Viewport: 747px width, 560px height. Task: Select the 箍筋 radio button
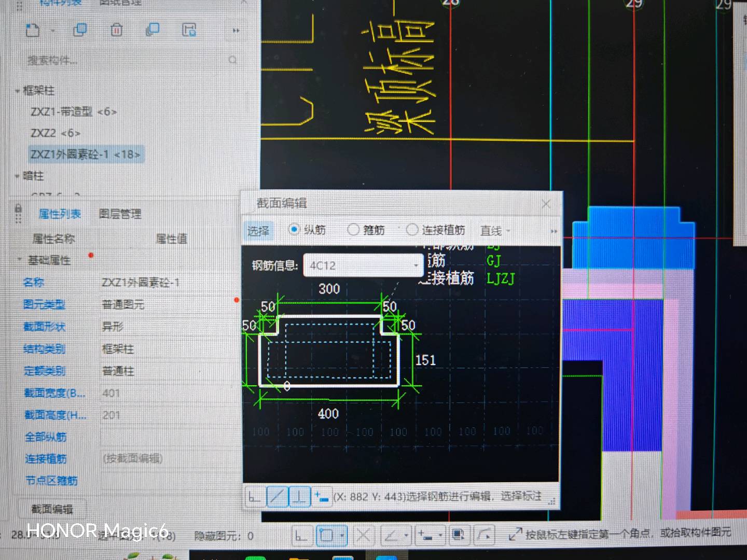[353, 229]
